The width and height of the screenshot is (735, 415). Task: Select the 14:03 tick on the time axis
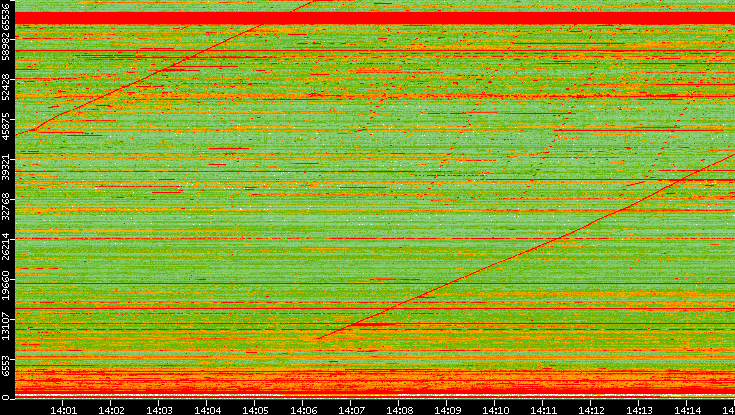point(160,408)
